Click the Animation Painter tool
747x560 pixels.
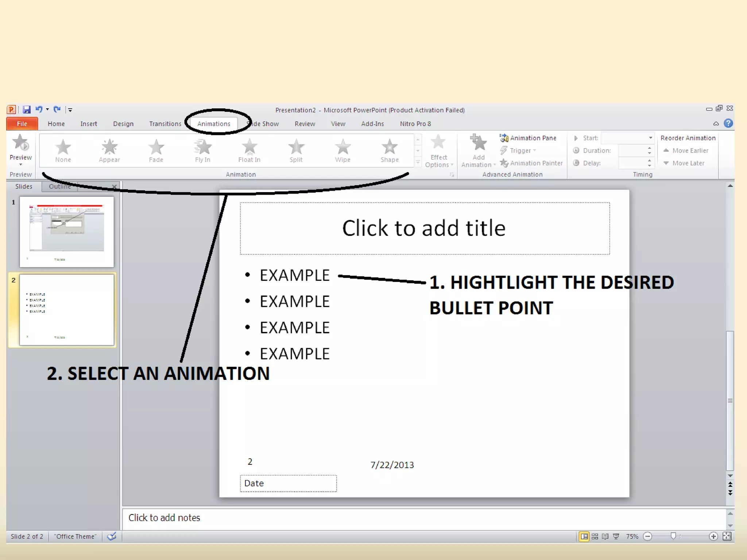(531, 163)
